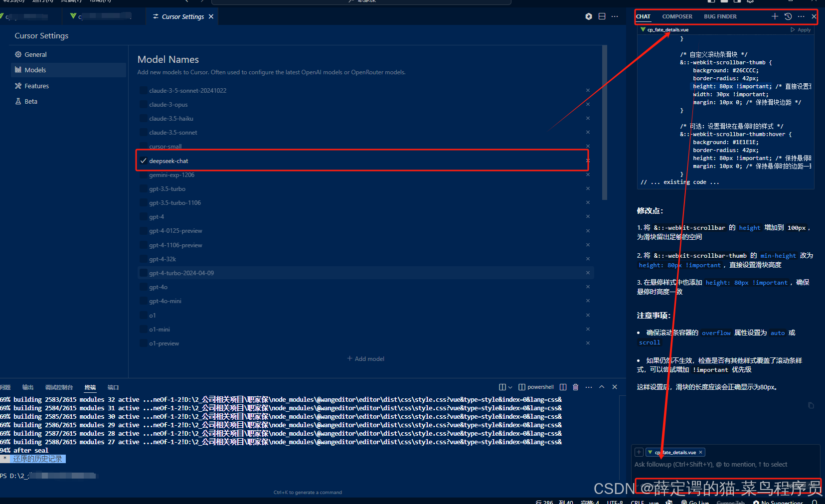Focus the Ask followup chat input
The height and width of the screenshot is (504, 825).
tap(725, 464)
